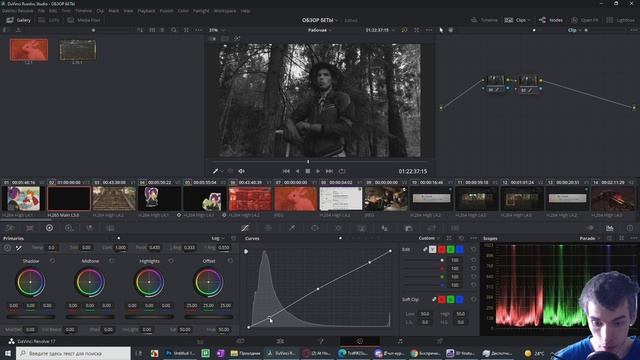Open the File menu

click(41, 11)
